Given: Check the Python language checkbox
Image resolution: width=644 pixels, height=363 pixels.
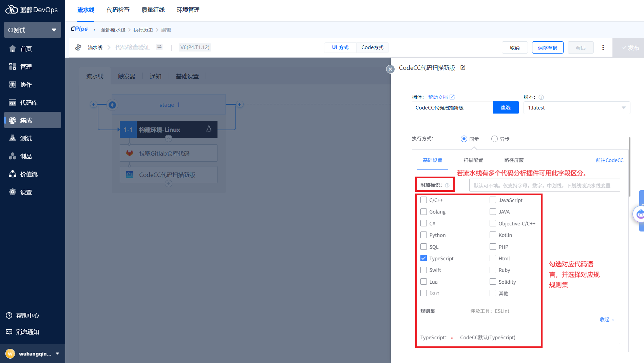Looking at the screenshot, I should (424, 235).
